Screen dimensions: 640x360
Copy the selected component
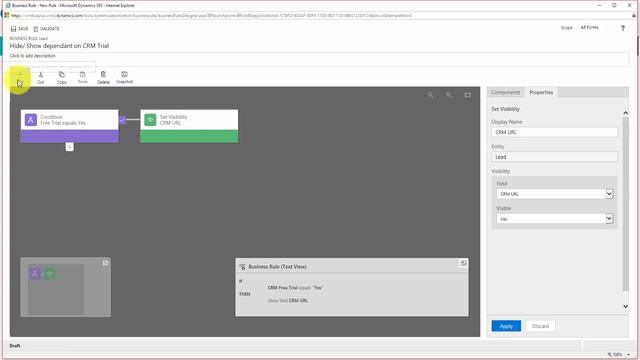tap(62, 78)
